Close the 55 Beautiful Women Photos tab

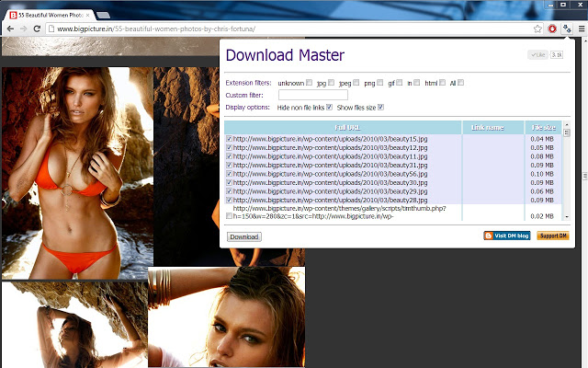coord(88,16)
